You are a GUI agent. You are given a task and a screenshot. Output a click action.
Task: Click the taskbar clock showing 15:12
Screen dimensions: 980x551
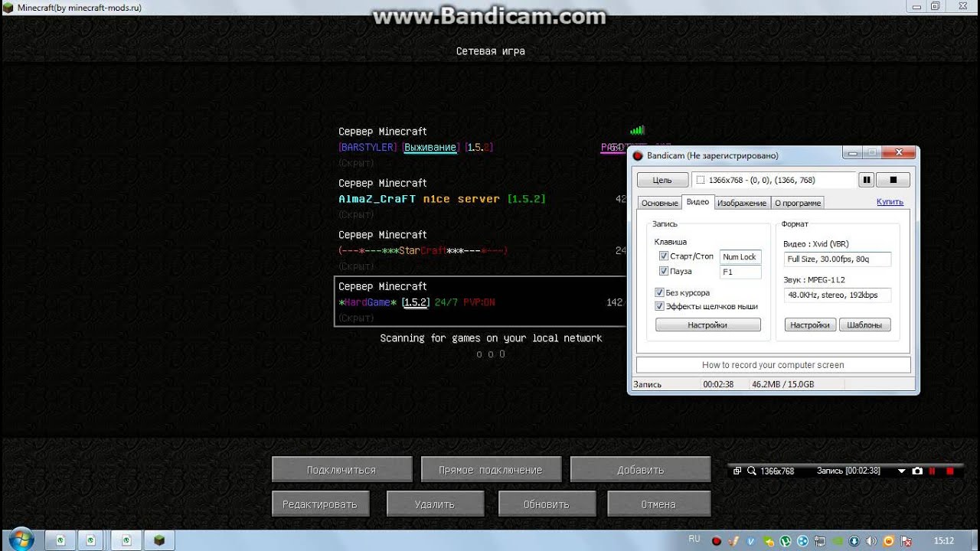pyautogui.click(x=943, y=540)
